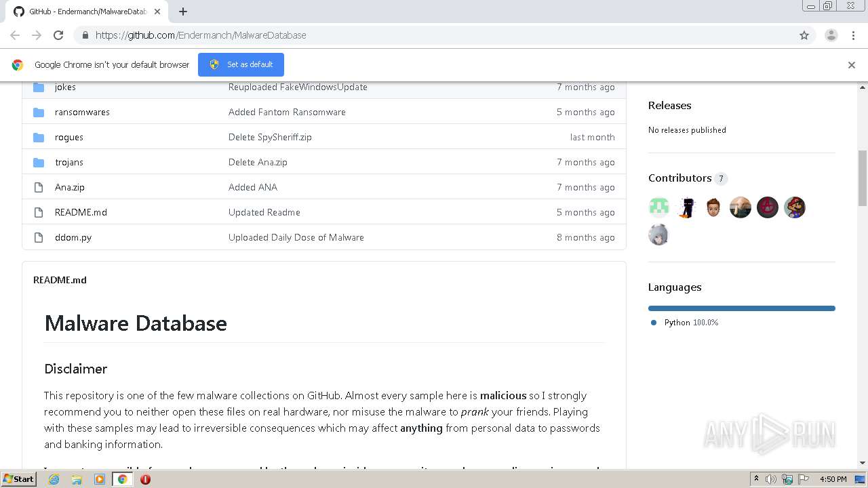This screenshot has width=868, height=488.
Task: Click the trojans folder icon
Action: (x=39, y=162)
